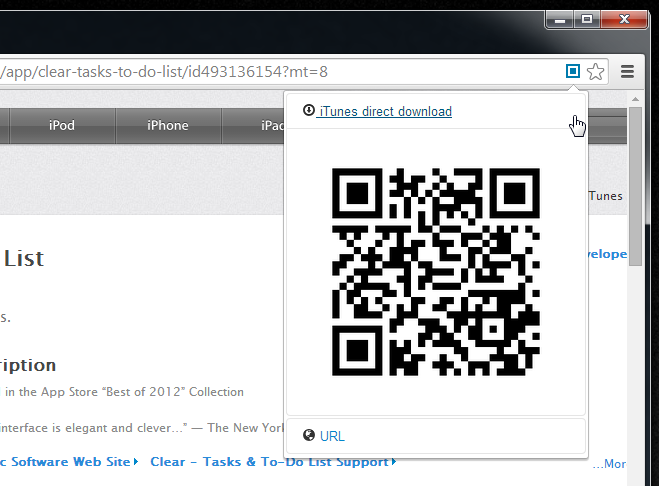The image size is (659, 486).
Task: Bookmark this page with the star icon
Action: [595, 71]
